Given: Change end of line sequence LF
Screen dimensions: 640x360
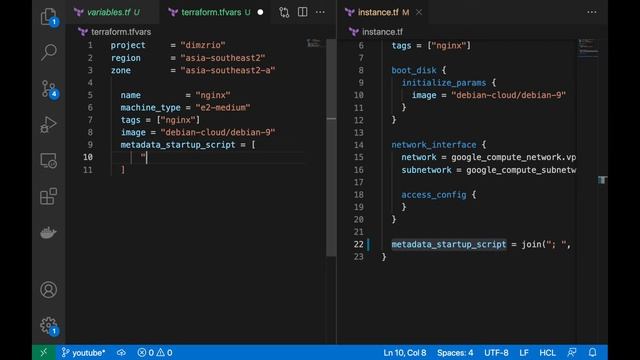Looking at the screenshot, I should [x=524, y=353].
